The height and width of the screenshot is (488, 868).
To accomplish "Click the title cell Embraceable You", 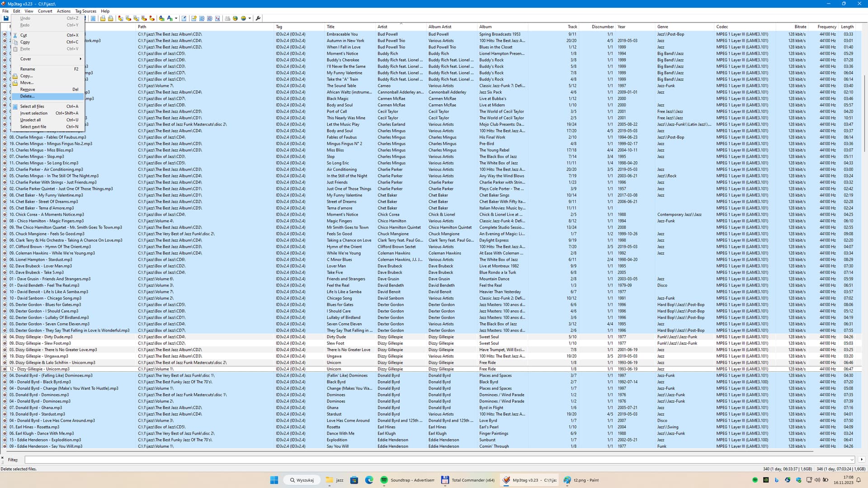I will click(x=342, y=34).
